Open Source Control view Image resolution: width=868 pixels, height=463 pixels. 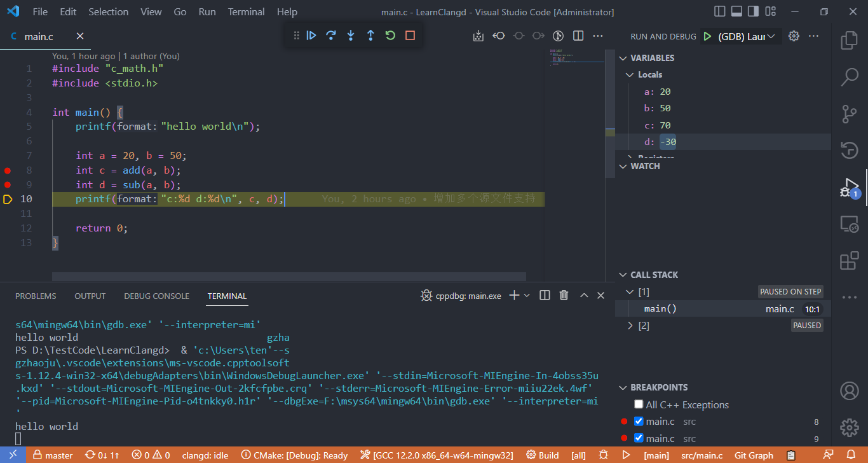point(850,114)
